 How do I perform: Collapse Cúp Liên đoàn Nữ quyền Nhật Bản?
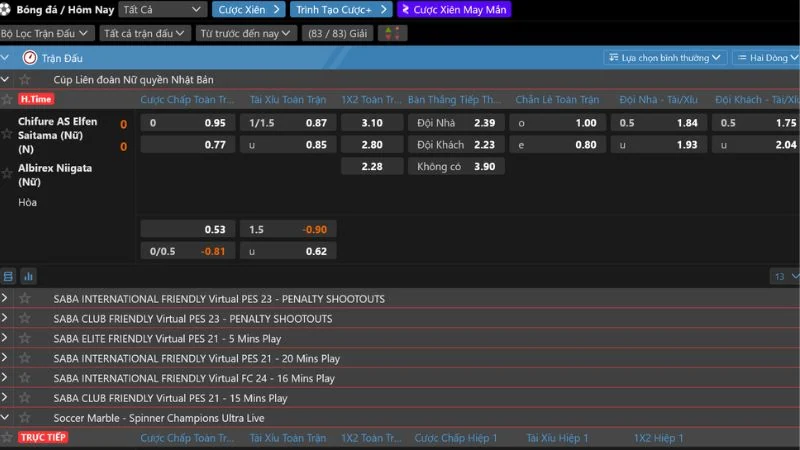(5, 80)
